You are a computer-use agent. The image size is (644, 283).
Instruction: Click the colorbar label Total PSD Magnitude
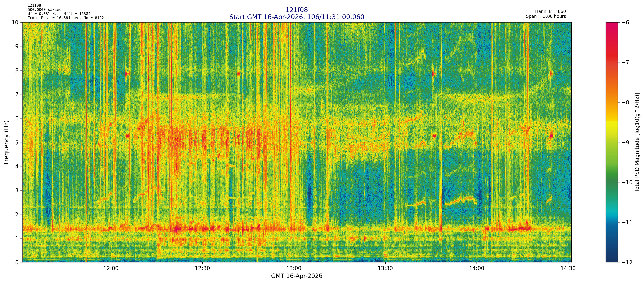(x=637, y=142)
